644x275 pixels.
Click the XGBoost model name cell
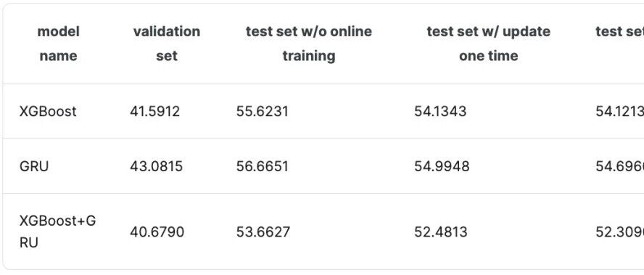[x=48, y=112]
